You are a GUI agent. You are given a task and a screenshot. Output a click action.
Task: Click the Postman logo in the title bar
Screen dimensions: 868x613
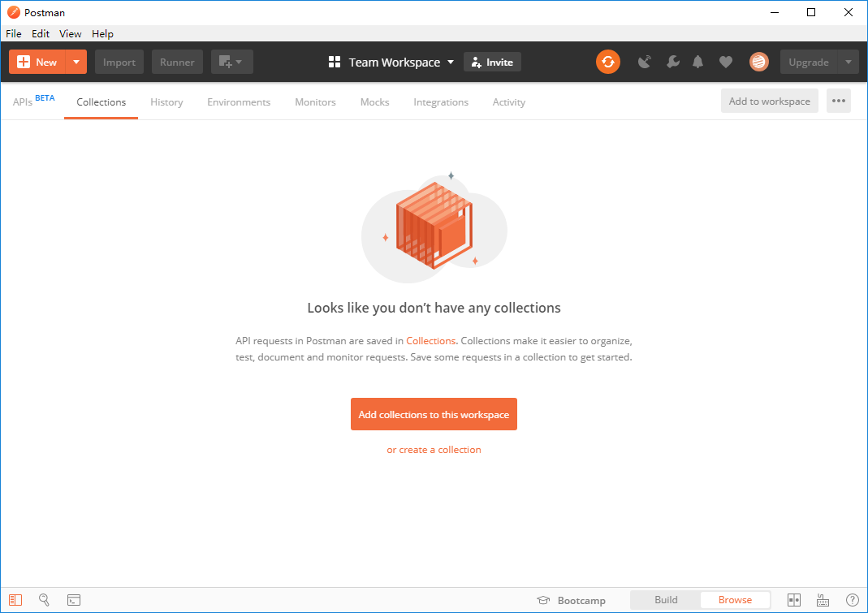tap(14, 12)
